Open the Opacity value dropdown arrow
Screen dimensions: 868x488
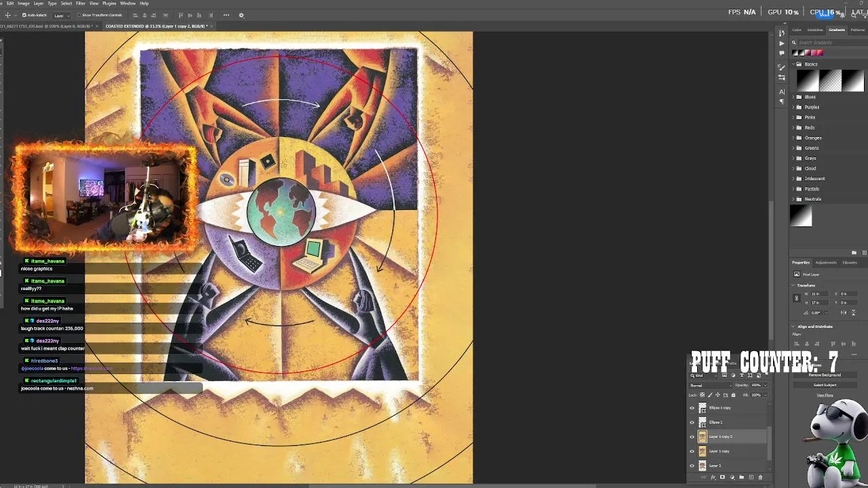click(x=765, y=386)
